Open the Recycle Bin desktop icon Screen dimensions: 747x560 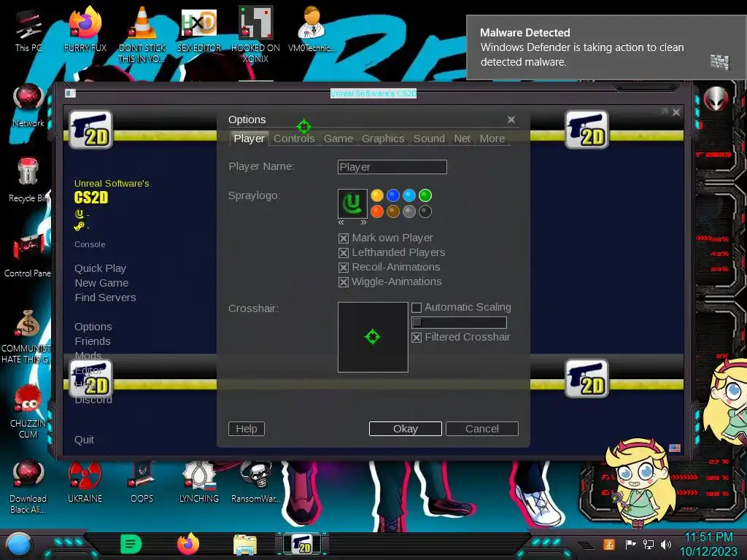[28, 181]
